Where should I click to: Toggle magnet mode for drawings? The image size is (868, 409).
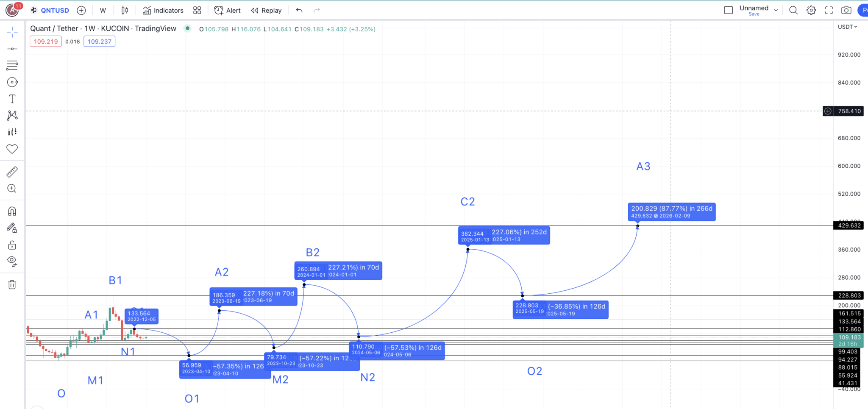(x=12, y=211)
